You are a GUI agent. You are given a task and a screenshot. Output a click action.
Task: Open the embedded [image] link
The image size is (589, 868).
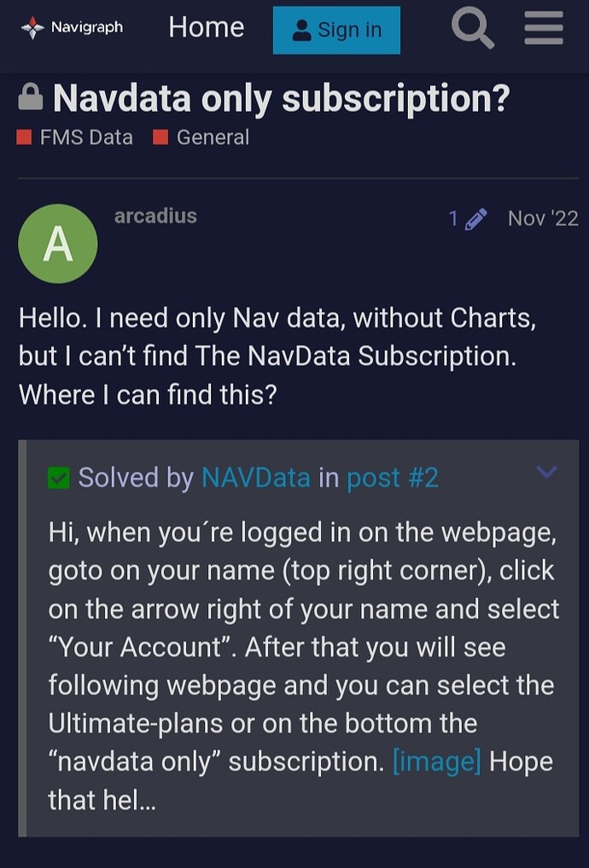point(436,760)
